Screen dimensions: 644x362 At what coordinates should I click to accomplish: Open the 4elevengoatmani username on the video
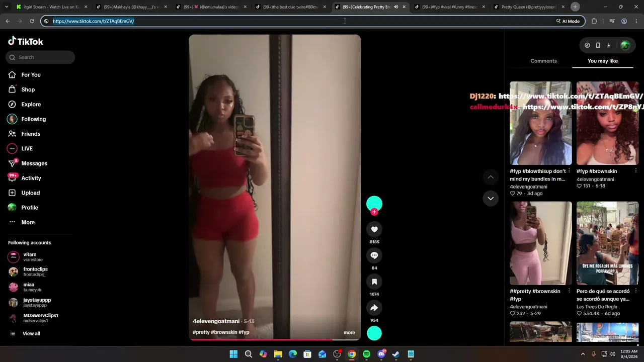[x=216, y=321]
